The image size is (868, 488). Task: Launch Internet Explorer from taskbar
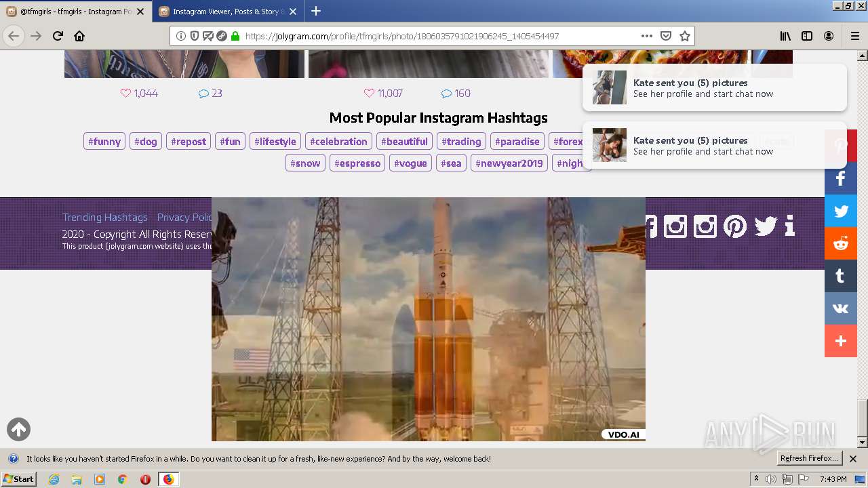[x=54, y=479]
